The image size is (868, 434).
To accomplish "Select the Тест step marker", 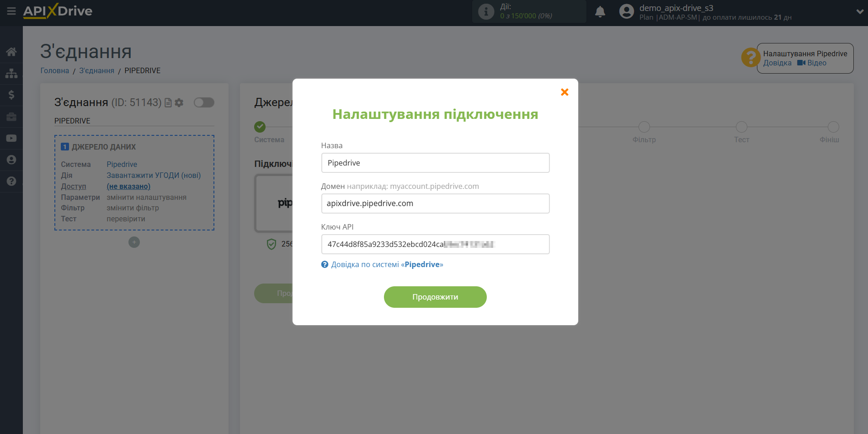I will [x=741, y=127].
